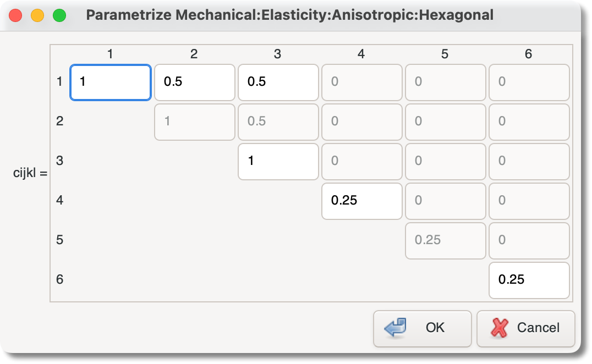Select the 0.5 field at row 1 column 3
The width and height of the screenshot is (592, 364).
click(x=277, y=82)
